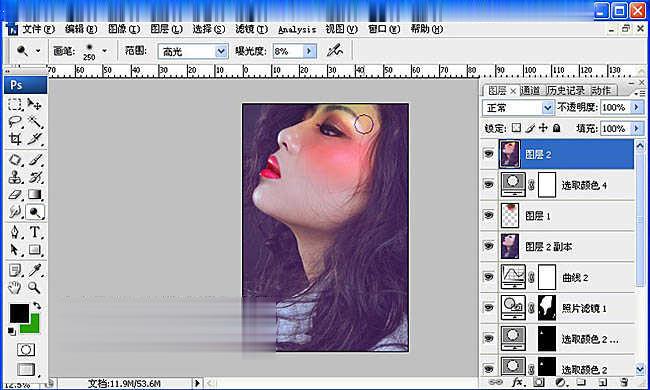
Task: Open 填充 fill slider arrow
Action: tap(637, 128)
